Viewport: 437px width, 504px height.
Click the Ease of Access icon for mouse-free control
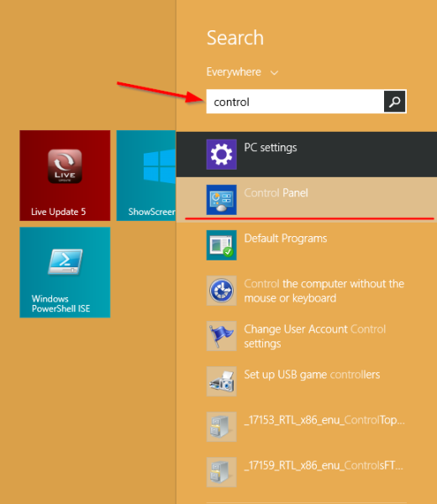coord(222,291)
